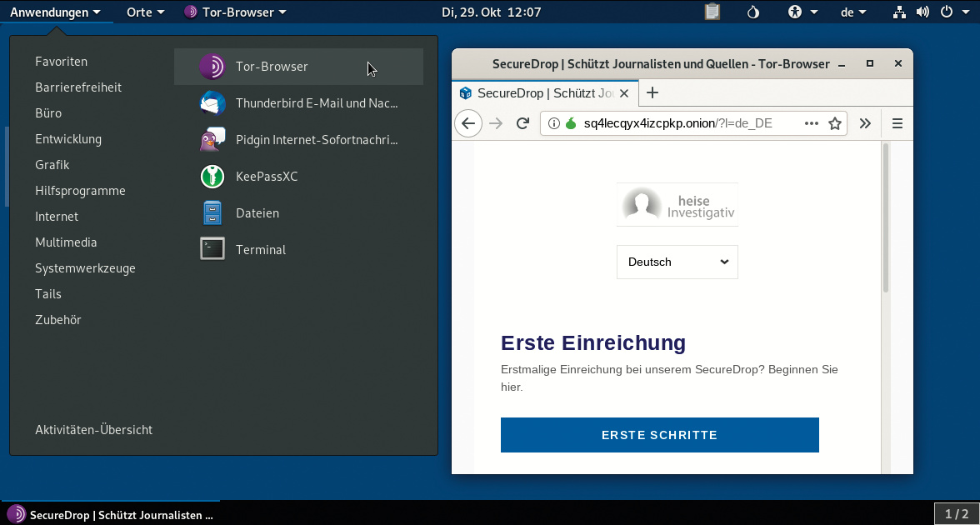The height and width of the screenshot is (525, 980).
Task: Click the 1 / 2 workspace switcher
Action: pos(957,514)
